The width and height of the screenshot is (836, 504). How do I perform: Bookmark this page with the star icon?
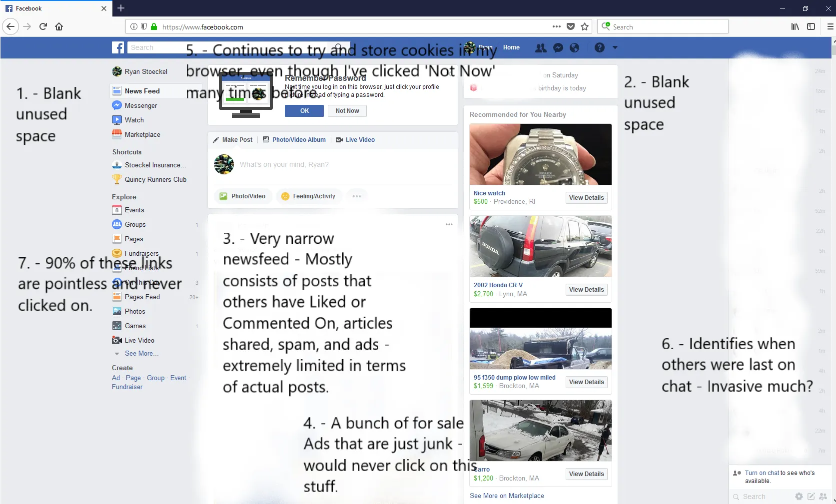point(585,27)
